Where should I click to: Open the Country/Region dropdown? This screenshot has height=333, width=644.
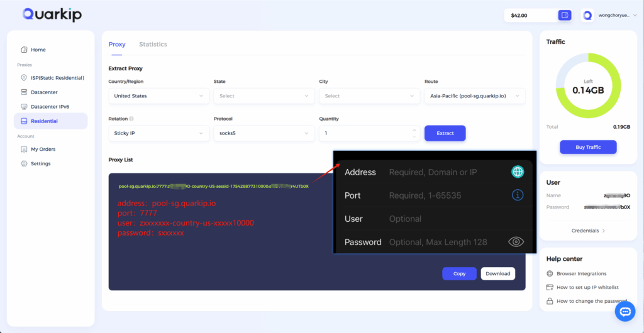point(158,96)
